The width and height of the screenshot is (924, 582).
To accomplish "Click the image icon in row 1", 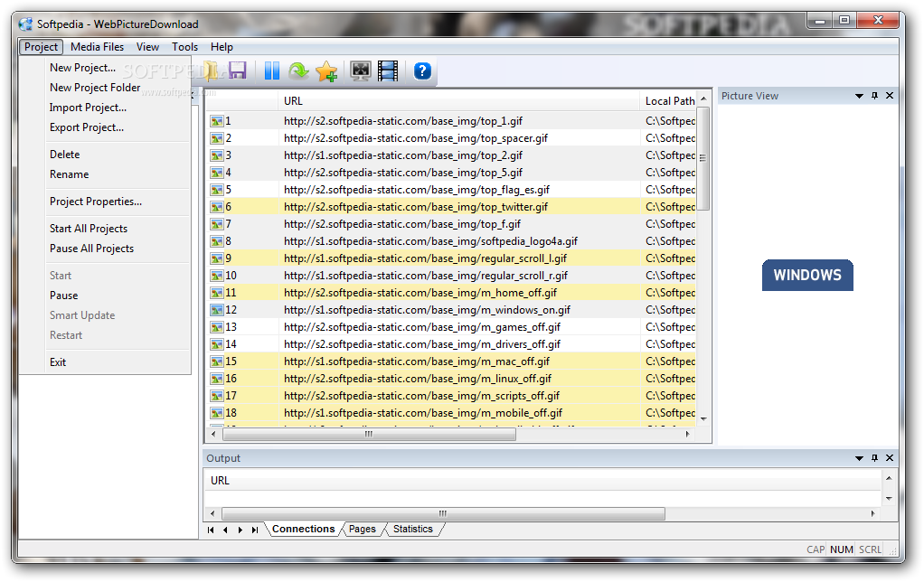I will (x=217, y=121).
